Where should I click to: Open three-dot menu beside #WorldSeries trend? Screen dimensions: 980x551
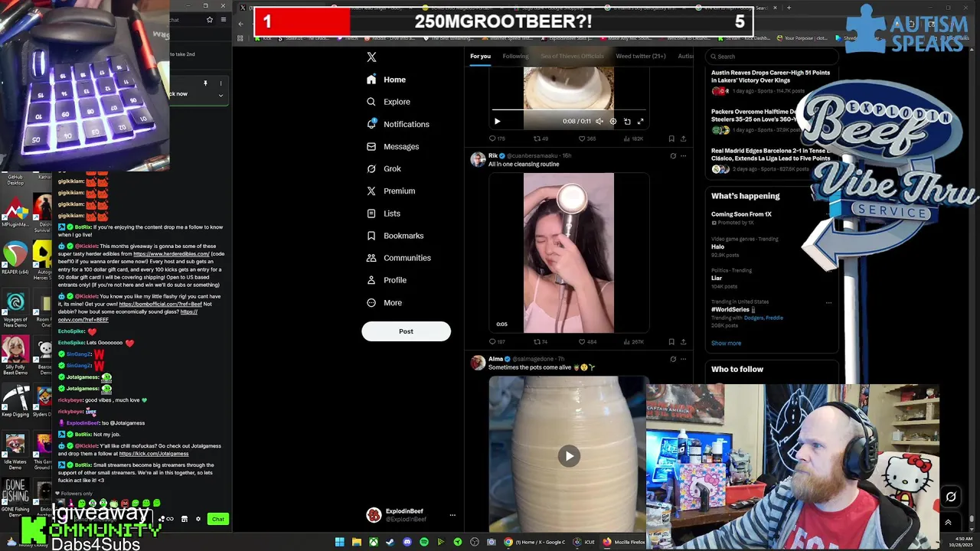tap(828, 302)
